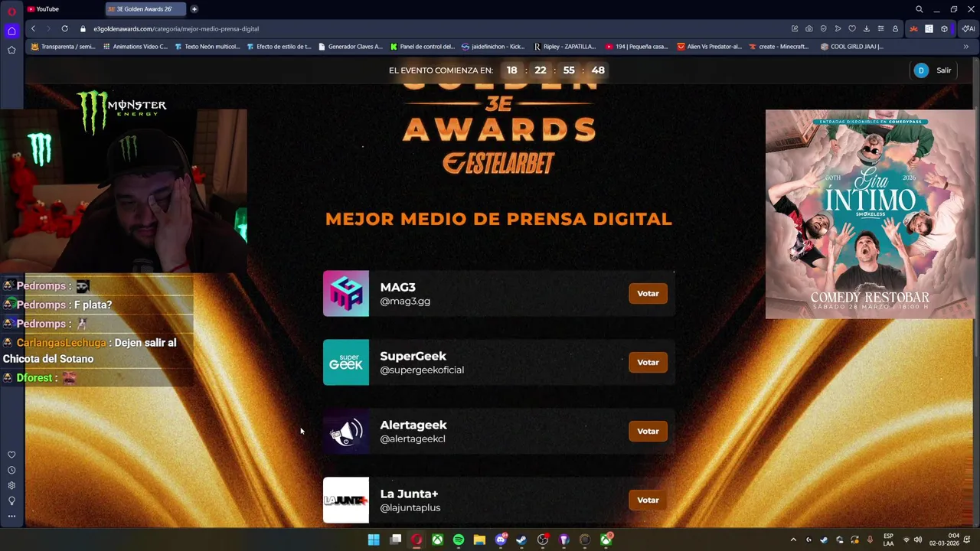Open Generador Claves A... bookmark
Viewport: 980px width, 551px height.
point(350,47)
